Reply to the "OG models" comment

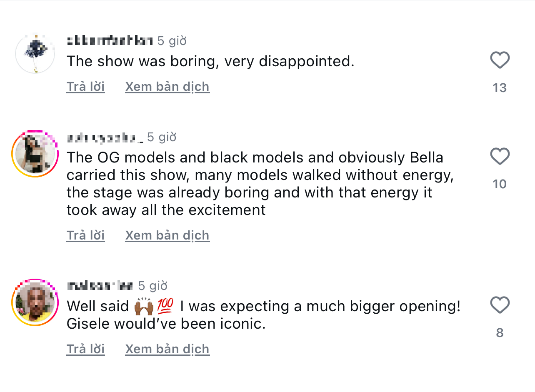(85, 235)
